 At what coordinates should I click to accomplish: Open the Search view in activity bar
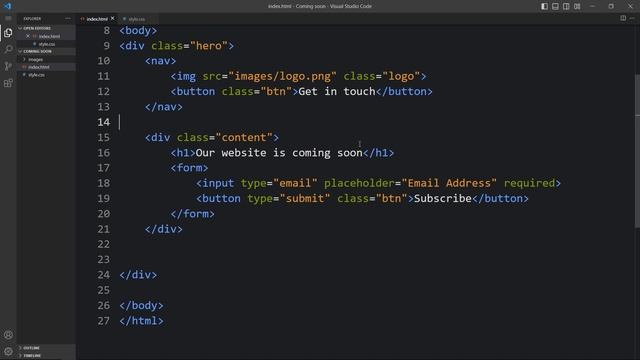(8, 49)
